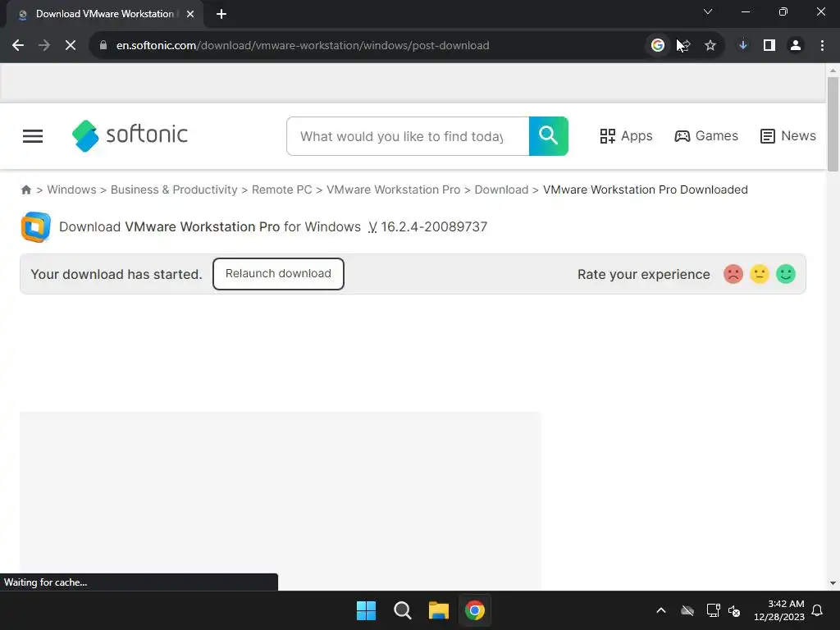Click the blue magnifier search button

point(549,136)
